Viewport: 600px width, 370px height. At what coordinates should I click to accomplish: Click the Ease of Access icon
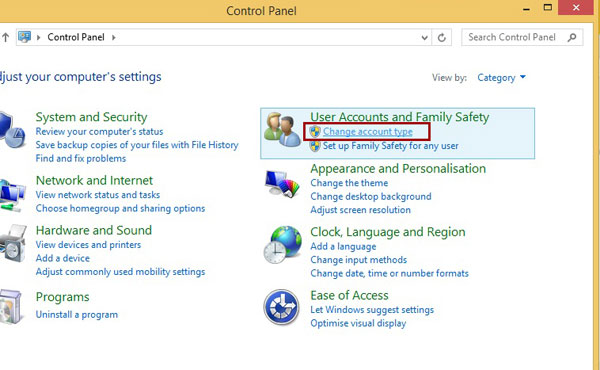[x=281, y=307]
